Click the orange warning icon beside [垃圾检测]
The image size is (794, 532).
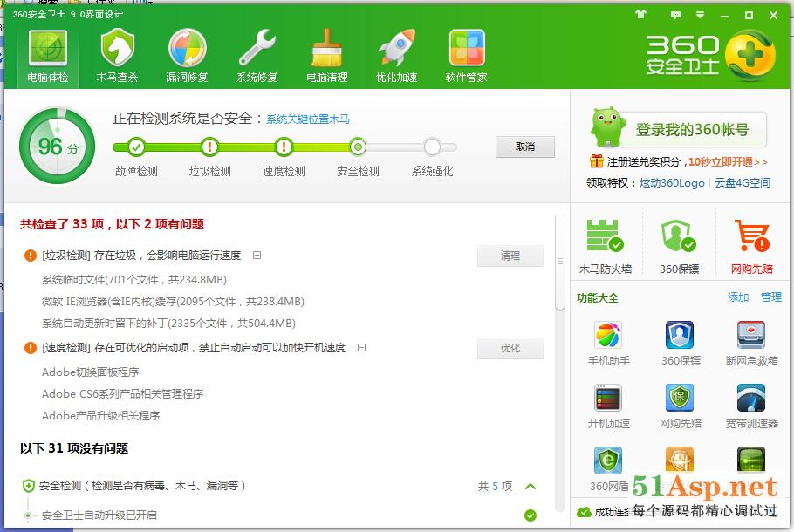tap(31, 256)
